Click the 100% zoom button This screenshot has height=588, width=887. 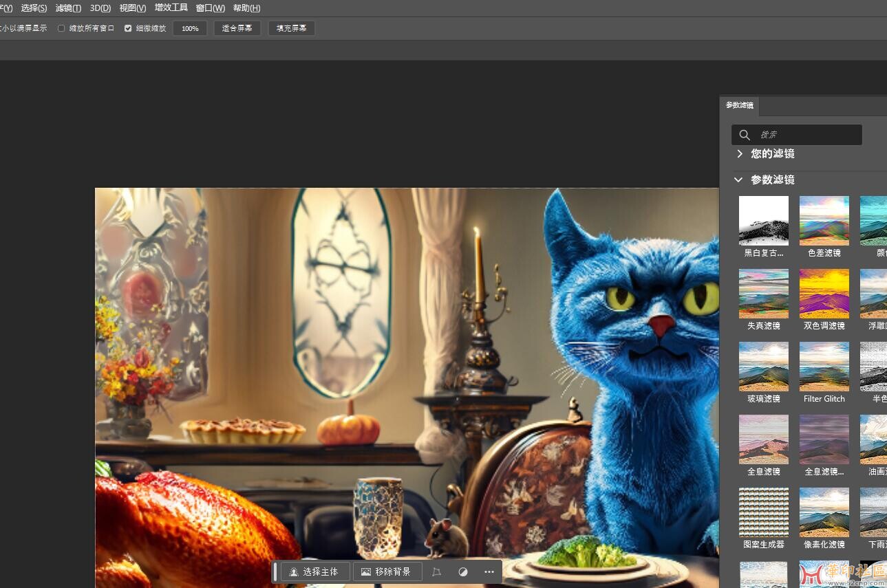(190, 28)
